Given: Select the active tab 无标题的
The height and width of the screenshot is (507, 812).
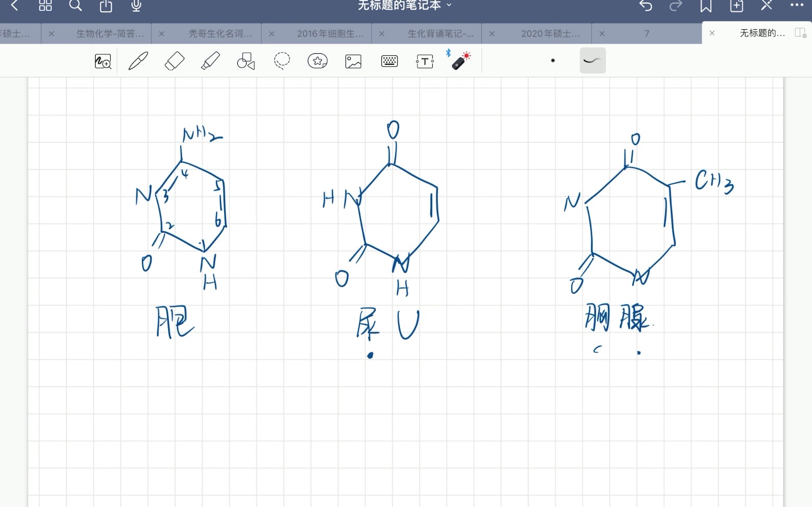Looking at the screenshot, I should (762, 33).
